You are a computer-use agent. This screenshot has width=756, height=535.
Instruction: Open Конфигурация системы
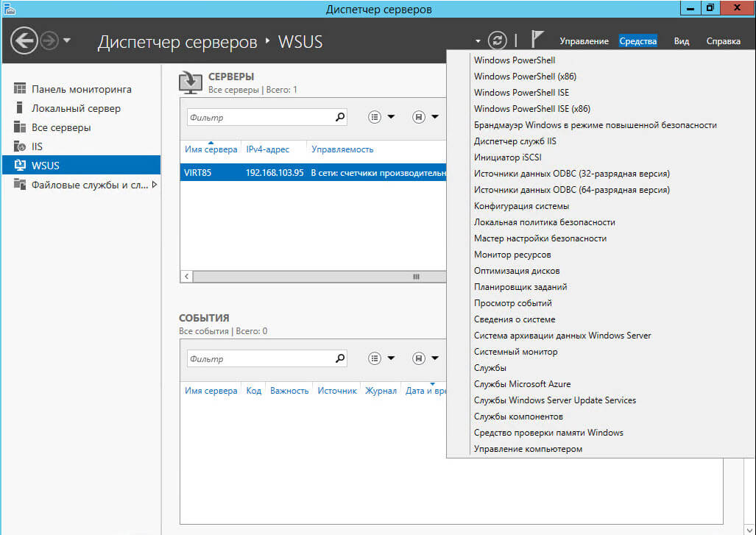(521, 206)
